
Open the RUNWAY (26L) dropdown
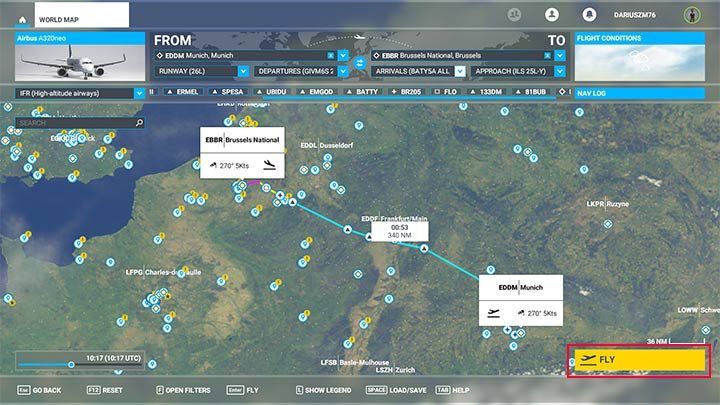coord(243,71)
